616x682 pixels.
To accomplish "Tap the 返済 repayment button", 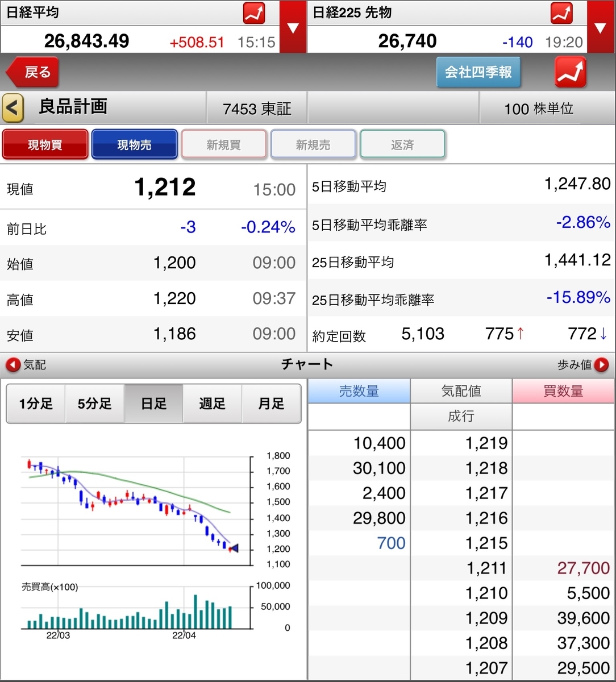I will coord(402,144).
